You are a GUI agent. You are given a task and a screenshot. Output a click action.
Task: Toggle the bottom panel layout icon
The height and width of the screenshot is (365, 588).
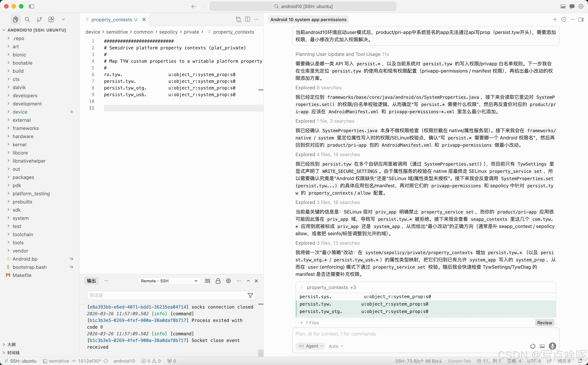point(563,6)
